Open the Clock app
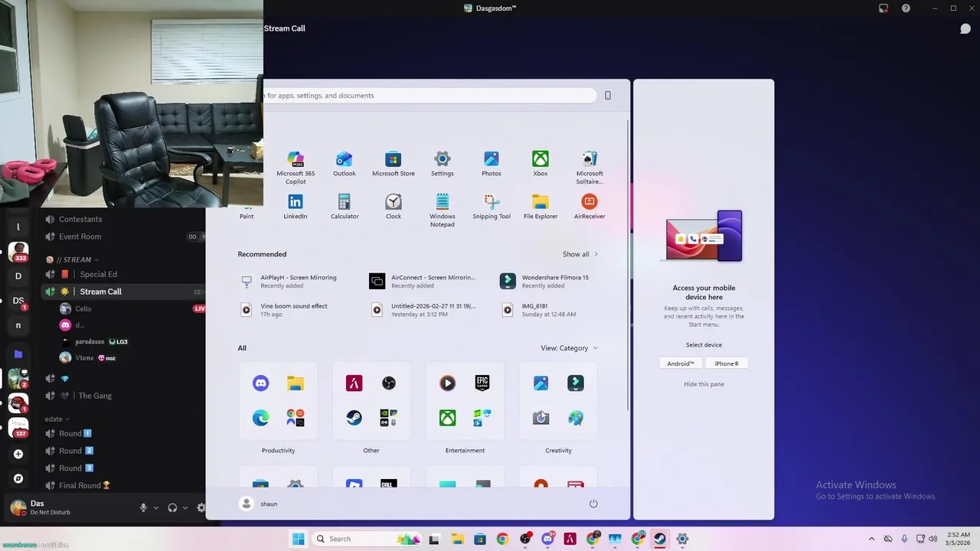The image size is (980, 551). (x=394, y=207)
